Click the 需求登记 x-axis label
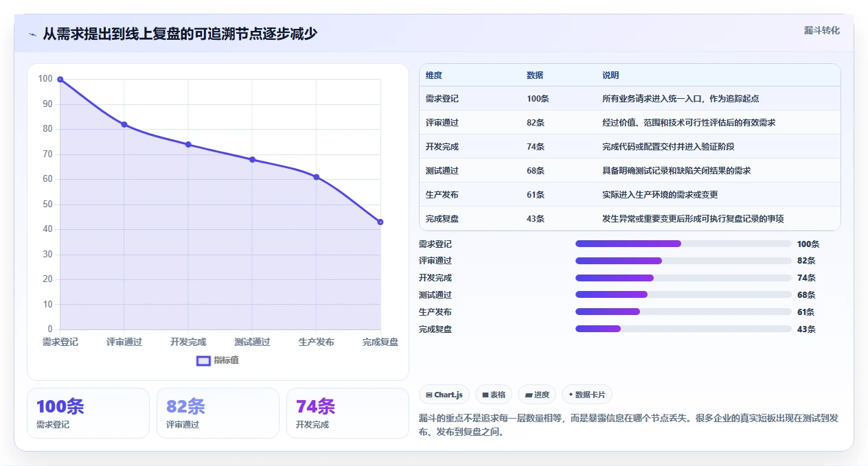The height and width of the screenshot is (466, 868). [60, 342]
